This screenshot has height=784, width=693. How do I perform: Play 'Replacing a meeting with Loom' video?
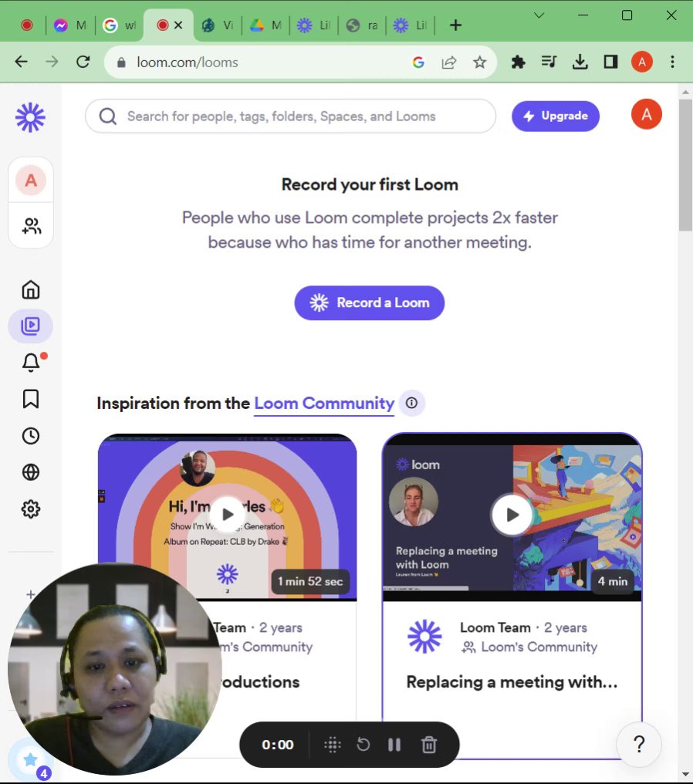tap(512, 515)
